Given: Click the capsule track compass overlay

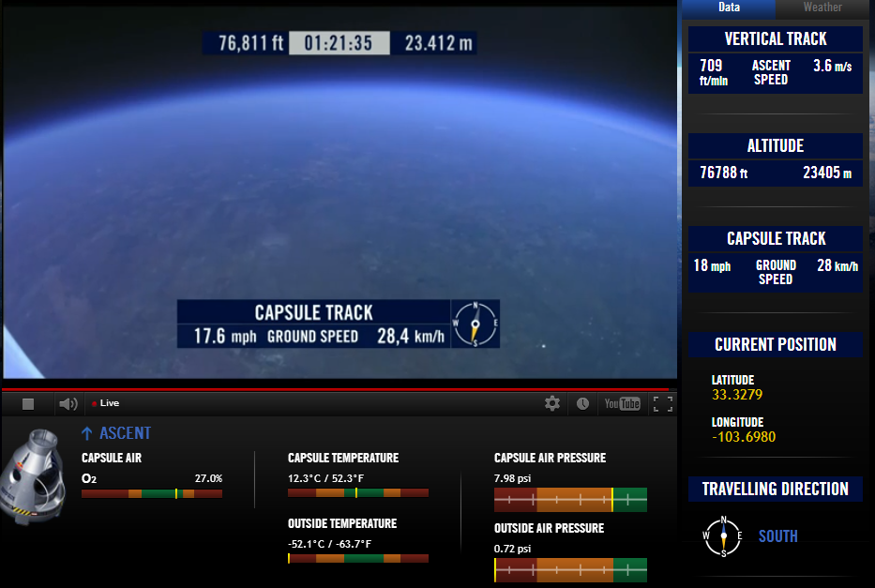Looking at the screenshot, I should pyautogui.click(x=475, y=324).
